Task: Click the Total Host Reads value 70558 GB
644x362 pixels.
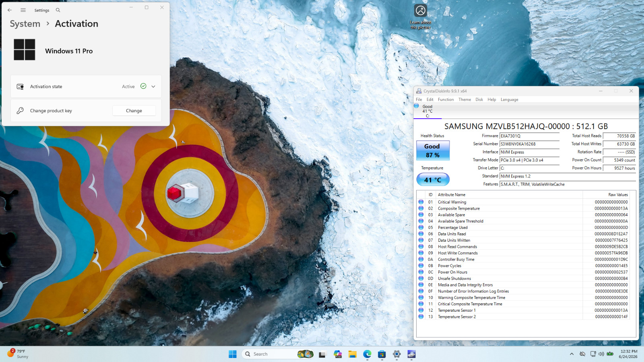Action: pyautogui.click(x=619, y=136)
